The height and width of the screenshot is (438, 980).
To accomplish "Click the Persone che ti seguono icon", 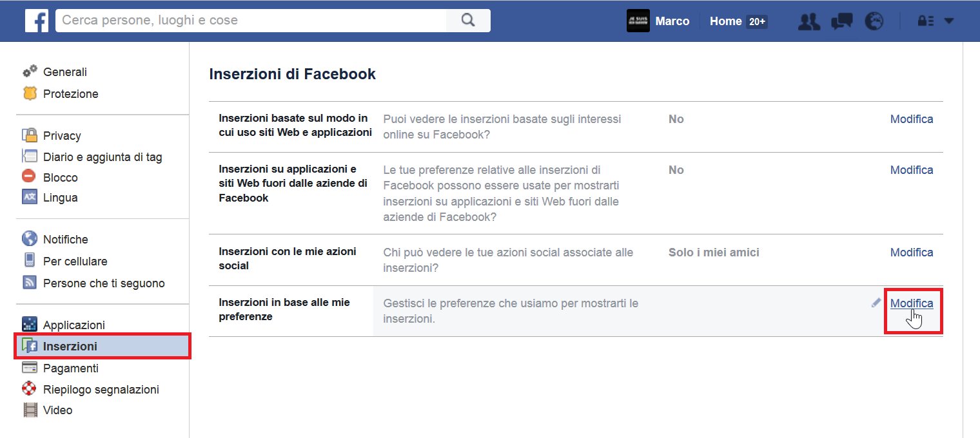I will pyautogui.click(x=30, y=283).
